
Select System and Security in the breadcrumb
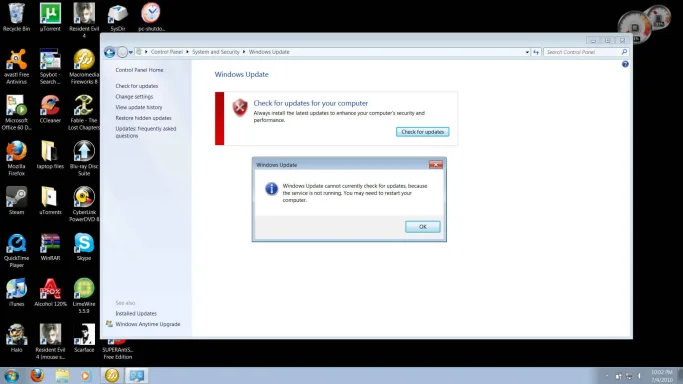point(216,52)
